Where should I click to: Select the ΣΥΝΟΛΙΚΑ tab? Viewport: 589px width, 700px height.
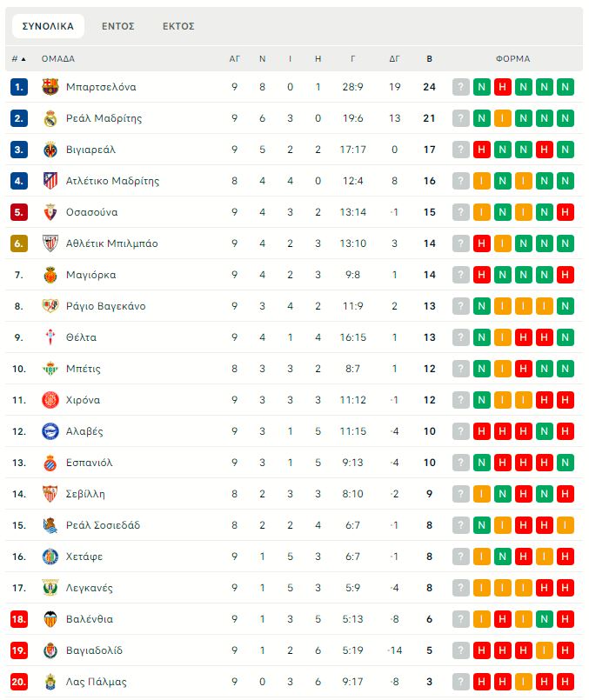pyautogui.click(x=48, y=26)
